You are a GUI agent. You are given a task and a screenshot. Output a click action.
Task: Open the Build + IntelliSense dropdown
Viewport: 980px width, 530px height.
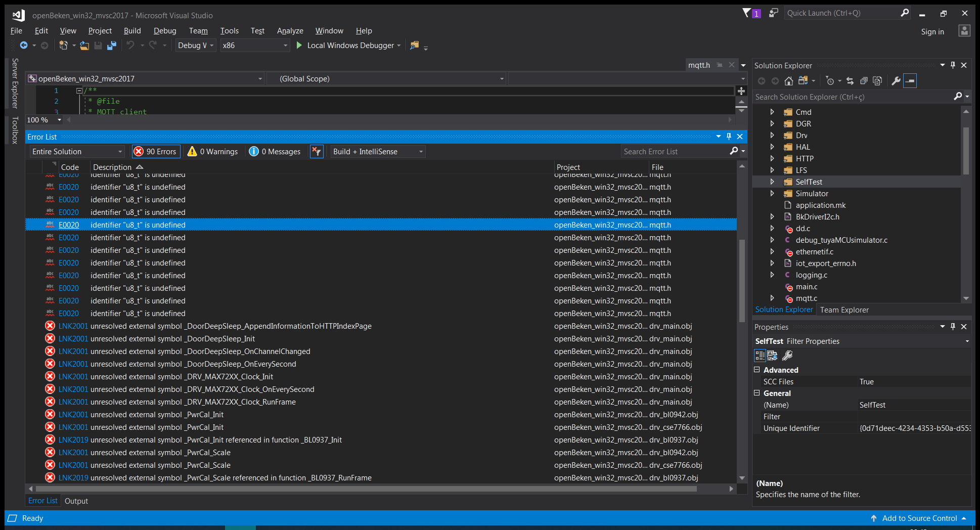click(x=378, y=152)
